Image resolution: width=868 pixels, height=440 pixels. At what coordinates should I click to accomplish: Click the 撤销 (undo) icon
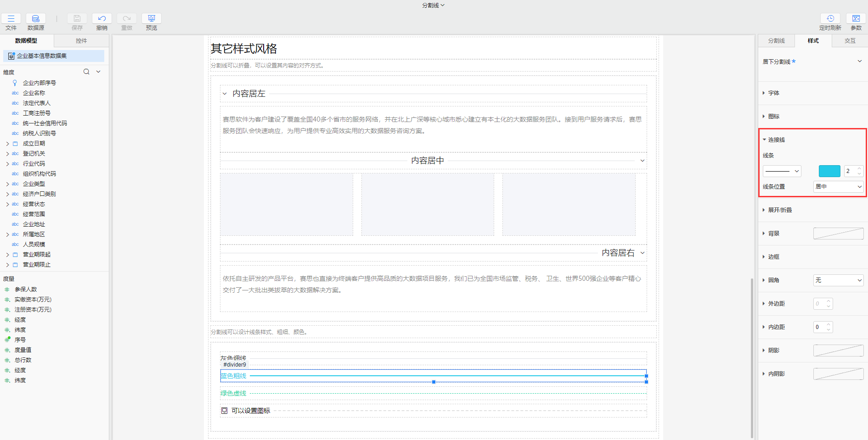tap(101, 18)
